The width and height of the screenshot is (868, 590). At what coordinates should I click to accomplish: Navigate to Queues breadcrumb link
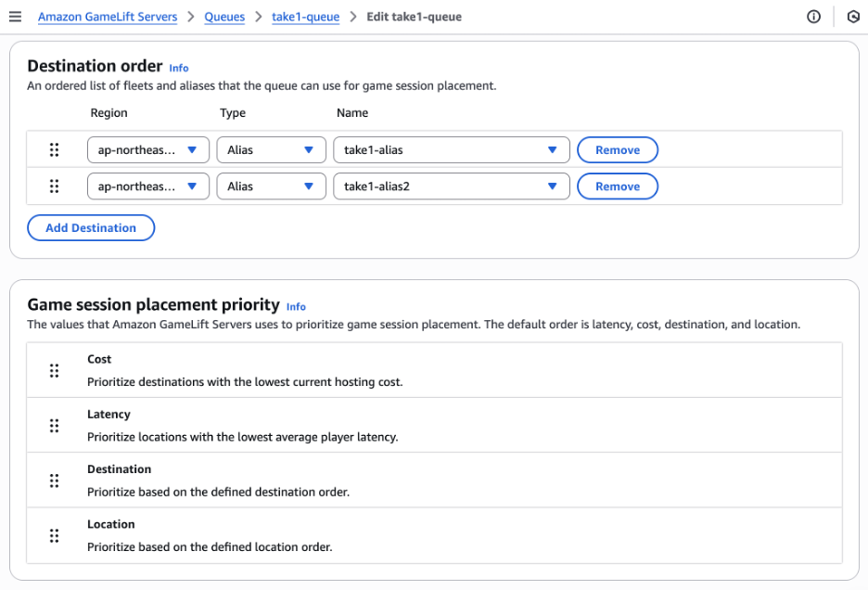(x=223, y=17)
